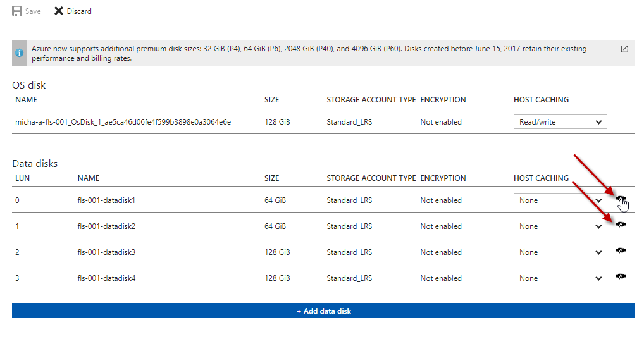Select the OS disk name micha-a-fls-001_OsDisk
The width and height of the screenshot is (644, 339).
click(123, 122)
